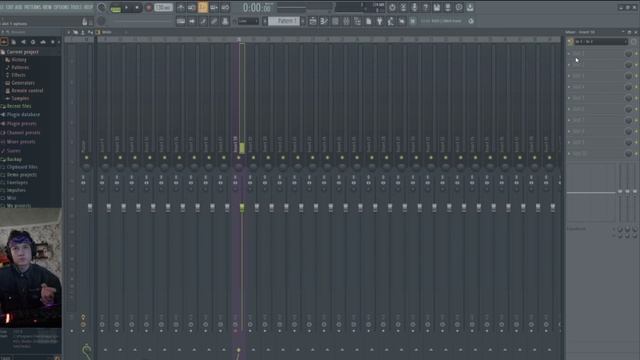The width and height of the screenshot is (640, 360).
Task: Click Slot 4 mix level knob
Action: 628,87
